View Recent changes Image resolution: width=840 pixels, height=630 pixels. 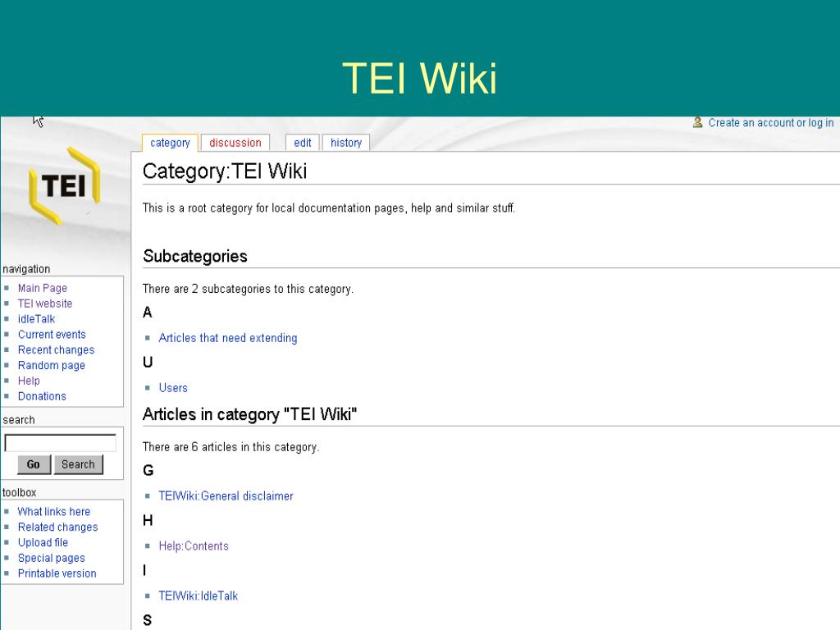(x=57, y=350)
